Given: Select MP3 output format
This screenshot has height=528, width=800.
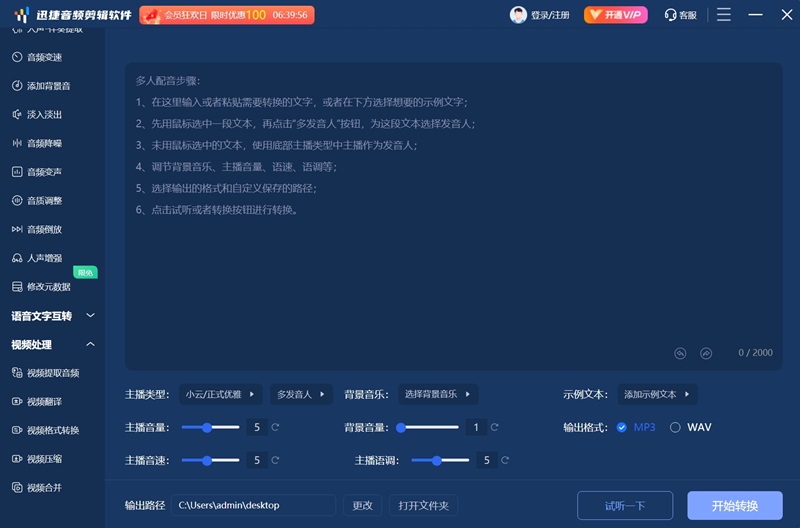Looking at the screenshot, I should pos(622,427).
